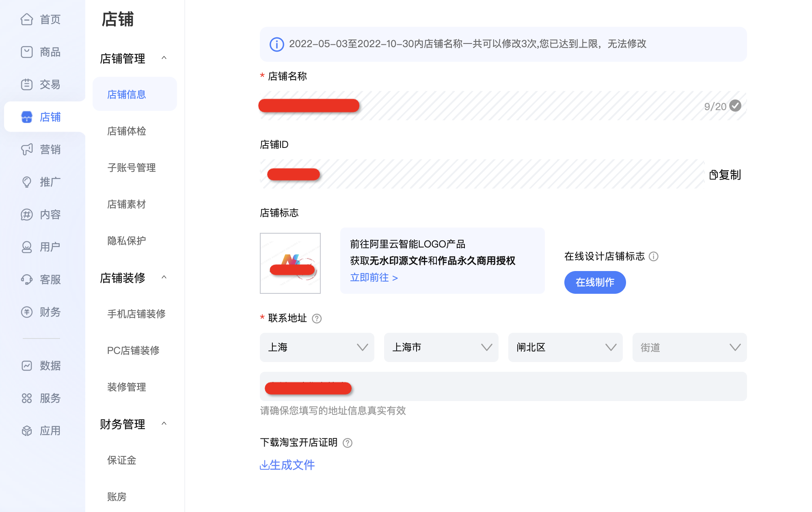The height and width of the screenshot is (512, 812).
Task: Open 账房 menu item
Action: tap(117, 497)
